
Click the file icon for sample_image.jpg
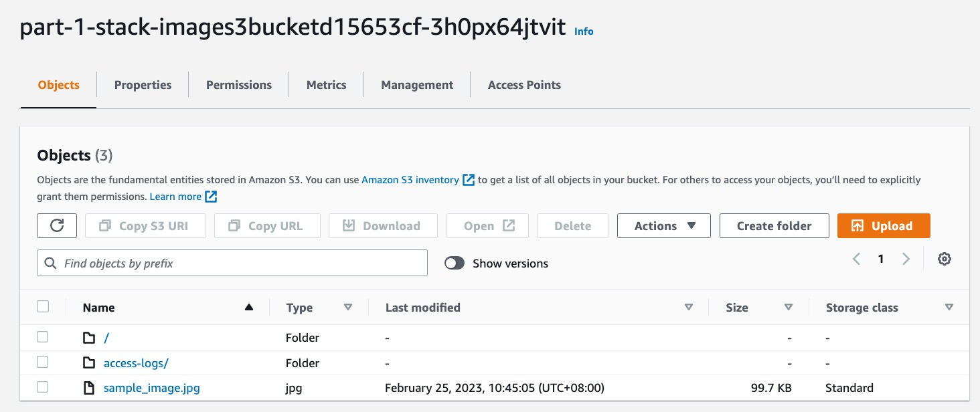(x=89, y=388)
